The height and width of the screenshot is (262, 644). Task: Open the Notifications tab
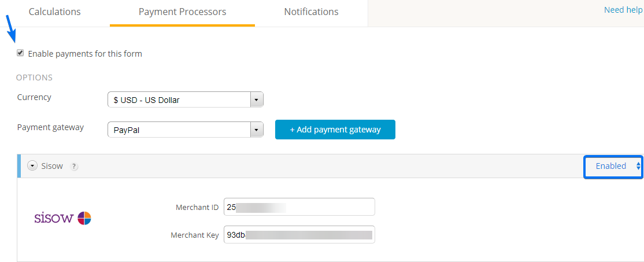tap(311, 12)
